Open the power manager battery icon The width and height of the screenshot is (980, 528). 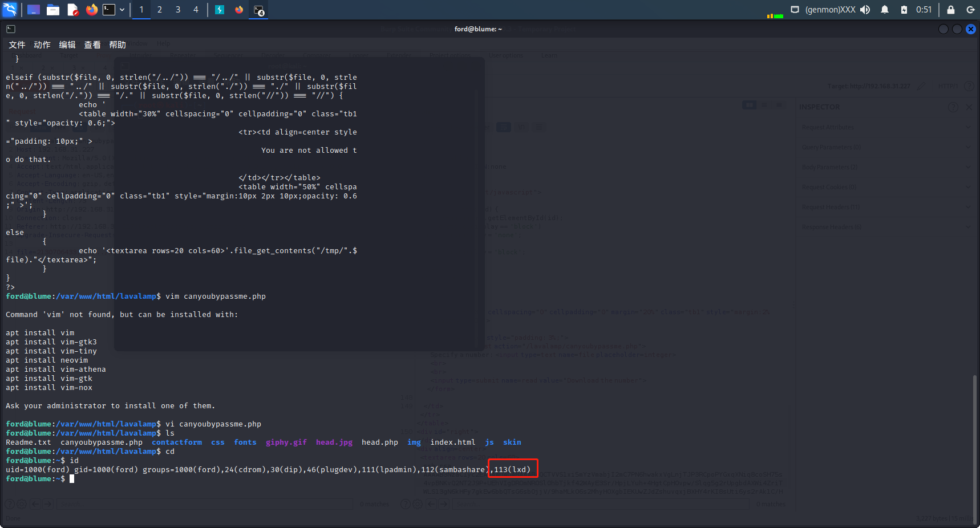click(904, 10)
